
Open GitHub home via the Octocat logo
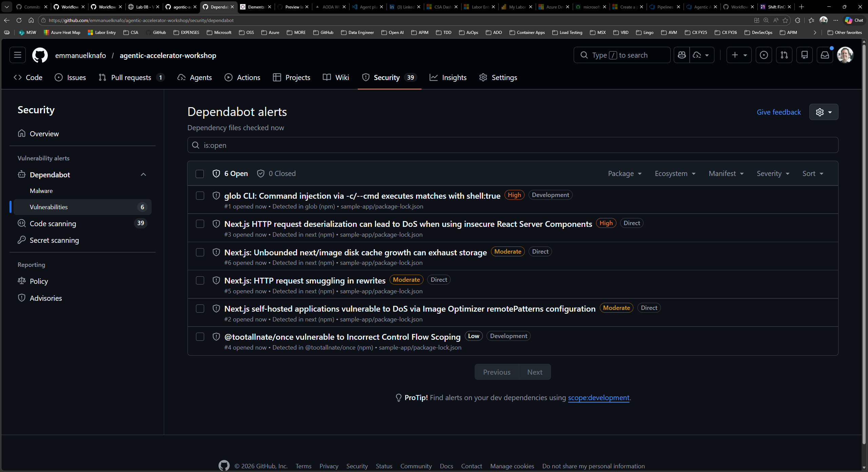(x=40, y=55)
